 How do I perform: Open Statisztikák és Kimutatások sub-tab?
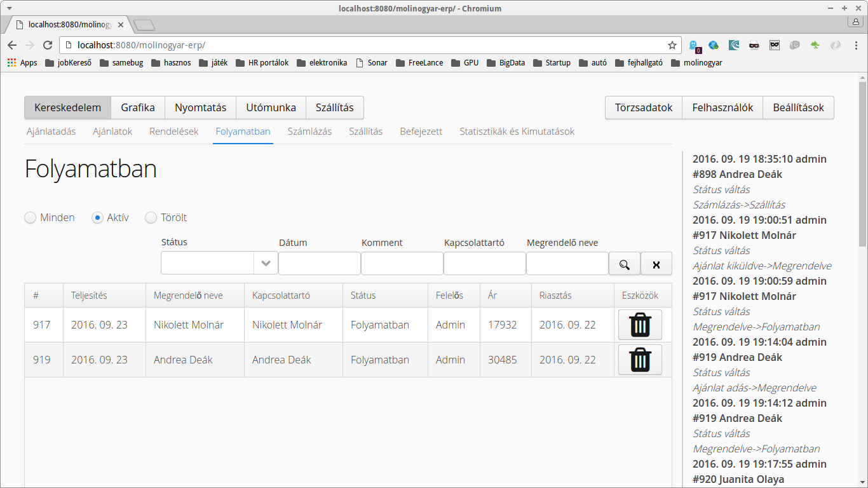[x=517, y=132]
